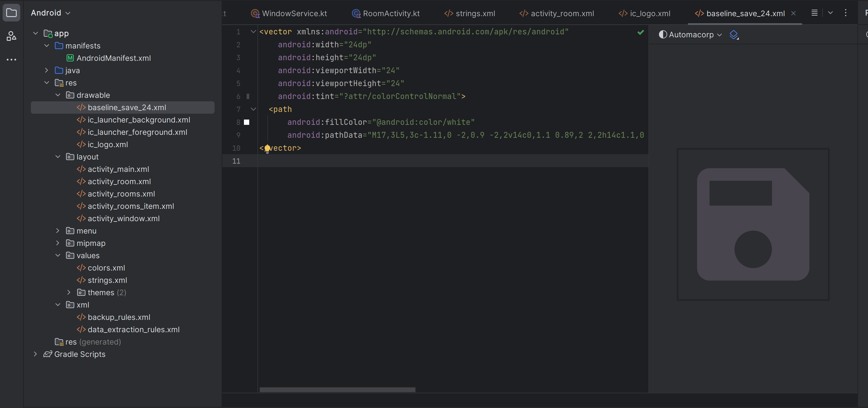Select colors.xml in the values folder
The image size is (868, 408).
point(101,268)
